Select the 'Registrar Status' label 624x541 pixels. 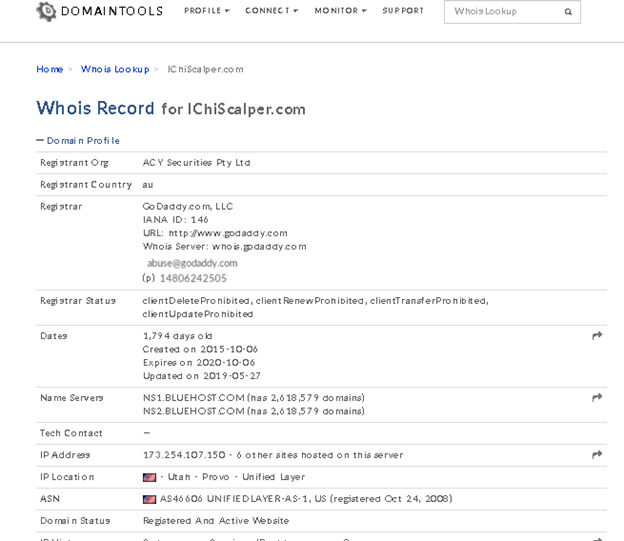[x=78, y=301]
